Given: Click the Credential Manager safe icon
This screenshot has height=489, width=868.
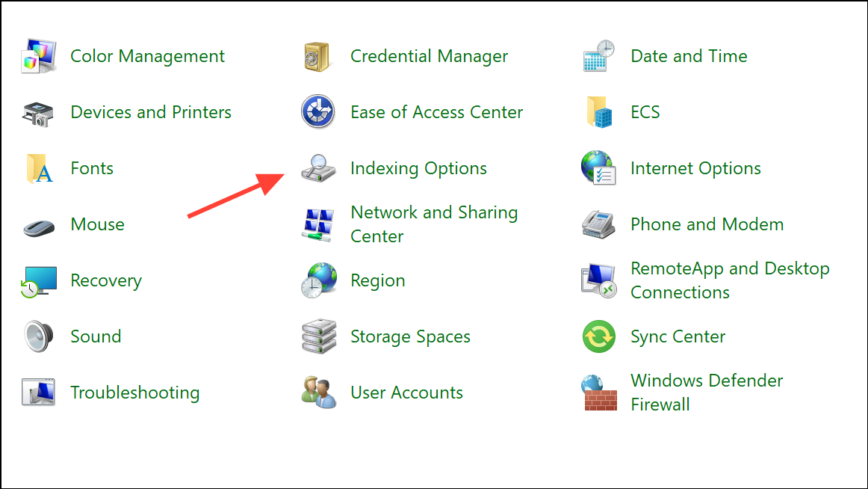Looking at the screenshot, I should pos(317,56).
